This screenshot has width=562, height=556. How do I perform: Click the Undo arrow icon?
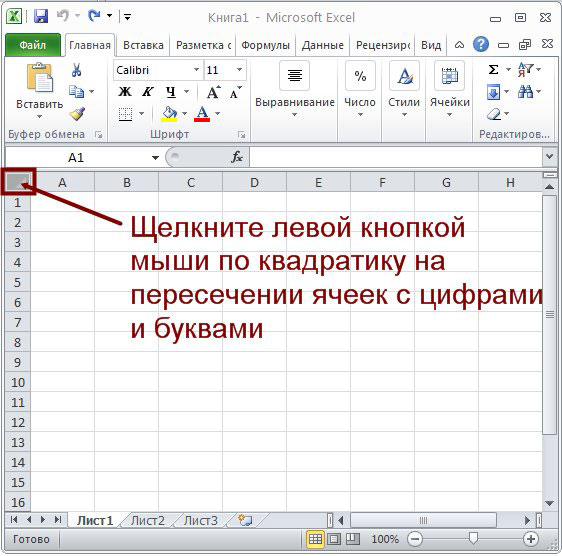[63, 15]
